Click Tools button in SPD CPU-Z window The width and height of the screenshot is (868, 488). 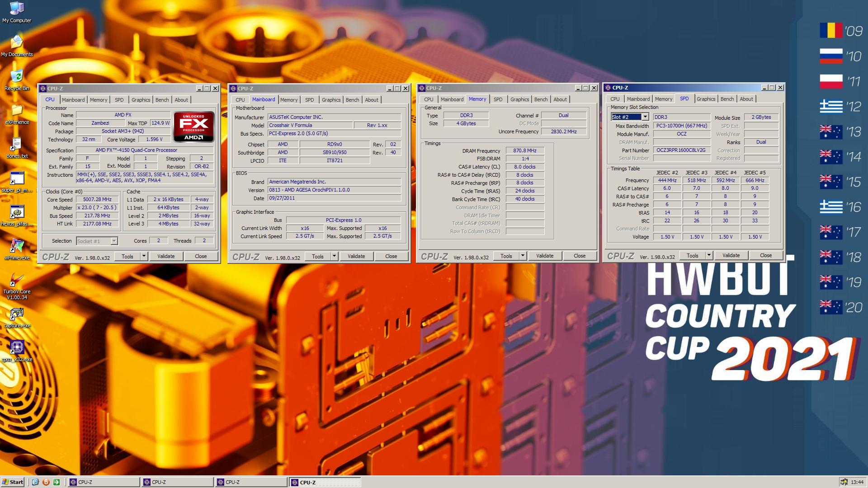(x=693, y=255)
